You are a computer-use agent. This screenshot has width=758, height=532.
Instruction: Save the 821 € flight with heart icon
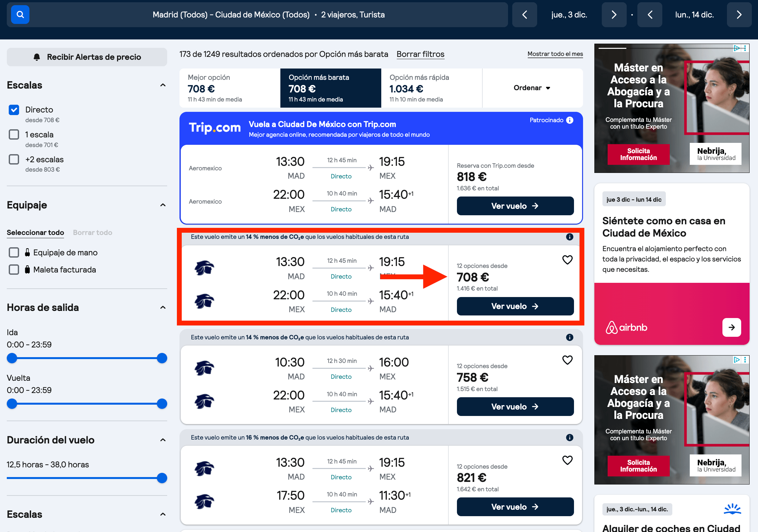[567, 460]
